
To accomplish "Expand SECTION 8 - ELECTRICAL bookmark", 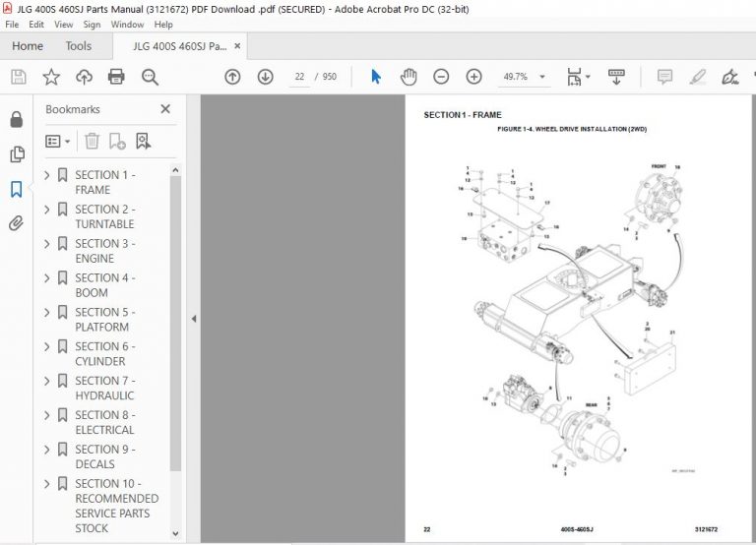I will [x=47, y=415].
